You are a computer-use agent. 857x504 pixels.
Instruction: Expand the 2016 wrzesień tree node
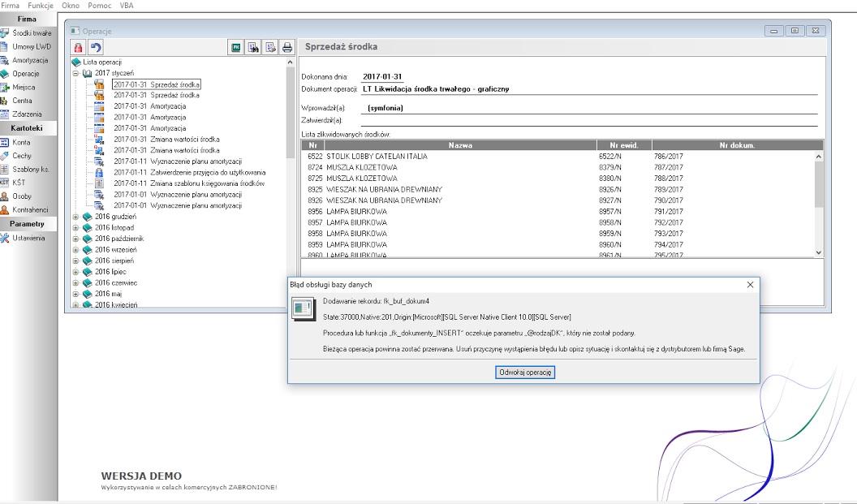[x=76, y=250]
